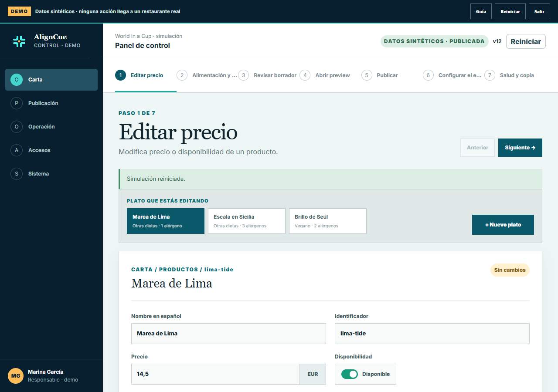Go to Publicación in the sidebar
Viewport: 558px width, 392px height.
pos(51,103)
